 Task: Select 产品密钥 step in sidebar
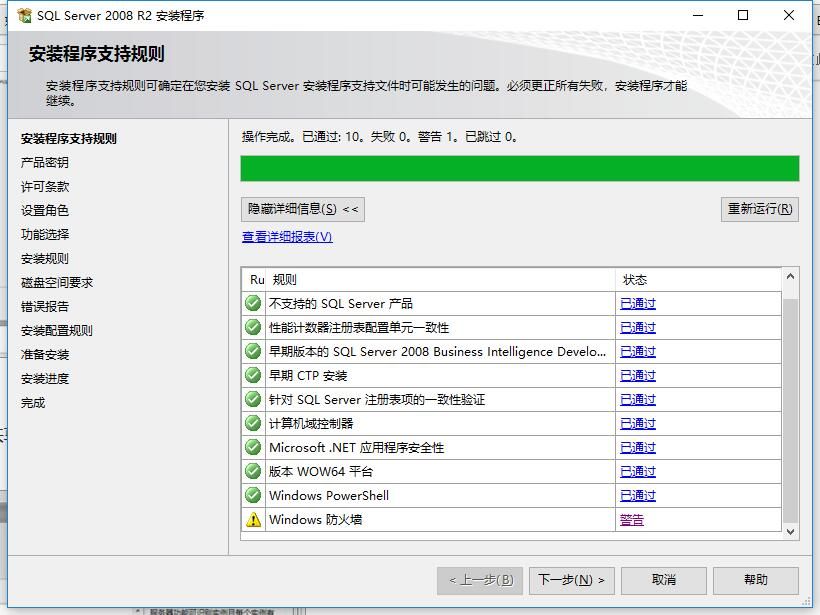click(44, 163)
